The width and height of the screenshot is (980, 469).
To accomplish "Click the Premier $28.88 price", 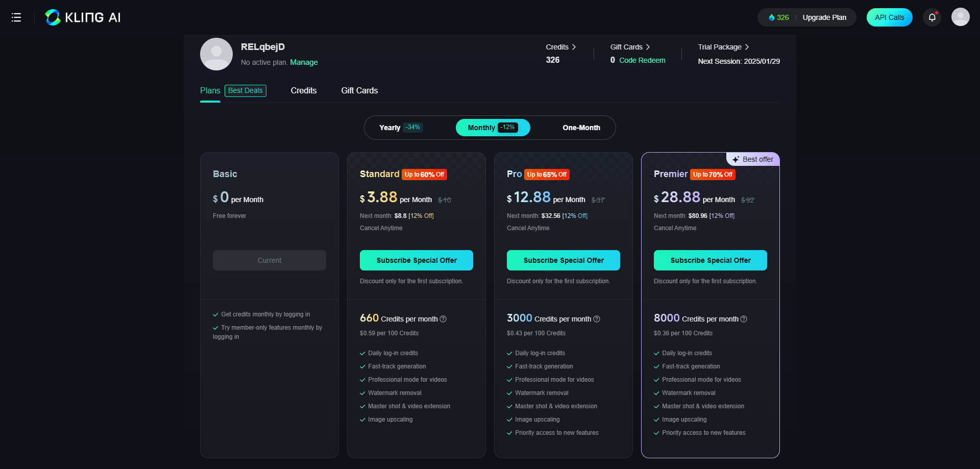I will click(x=677, y=198).
